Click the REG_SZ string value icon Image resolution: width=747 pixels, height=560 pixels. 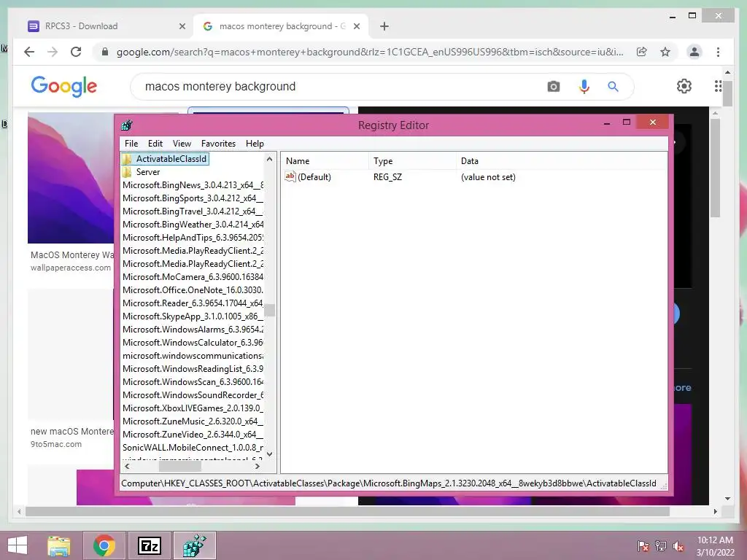pos(290,176)
